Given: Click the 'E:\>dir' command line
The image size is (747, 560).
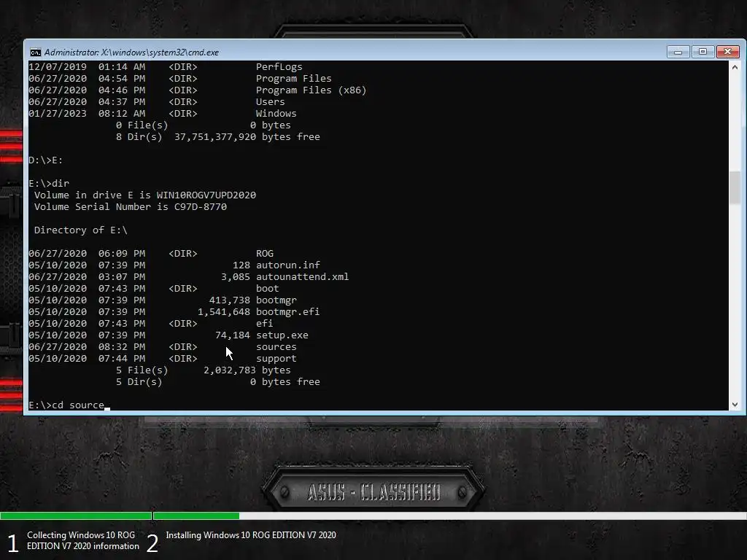Looking at the screenshot, I should [x=49, y=183].
